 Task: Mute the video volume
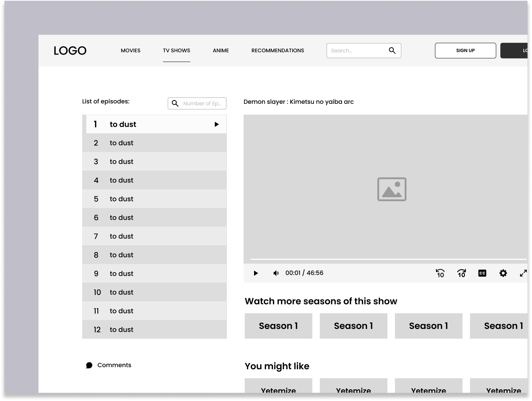[x=276, y=273]
